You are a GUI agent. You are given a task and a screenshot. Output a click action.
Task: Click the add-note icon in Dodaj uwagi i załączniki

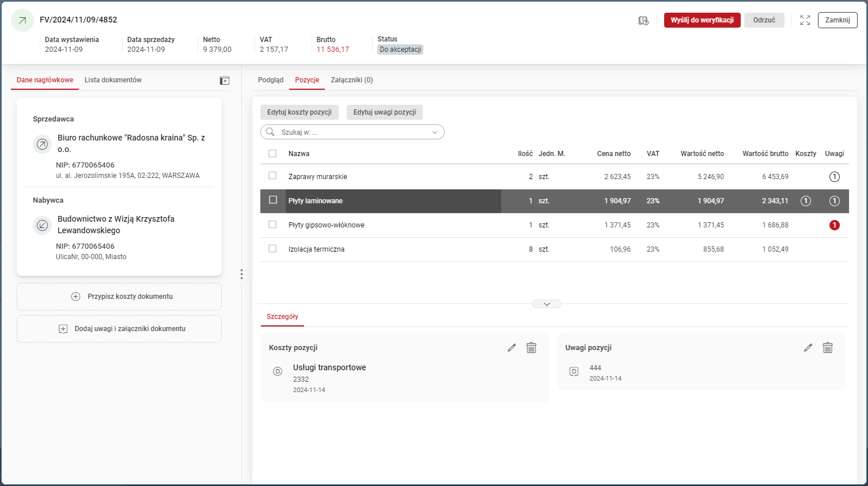click(63, 329)
